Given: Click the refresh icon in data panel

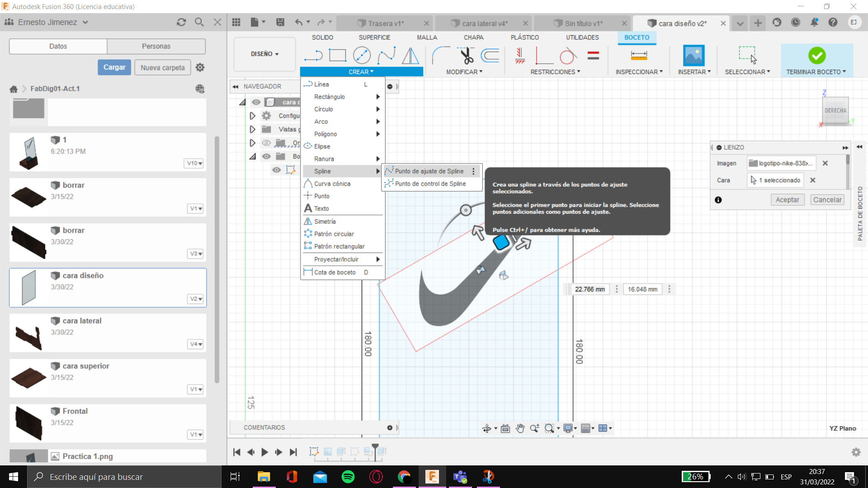Looking at the screenshot, I should tap(181, 22).
